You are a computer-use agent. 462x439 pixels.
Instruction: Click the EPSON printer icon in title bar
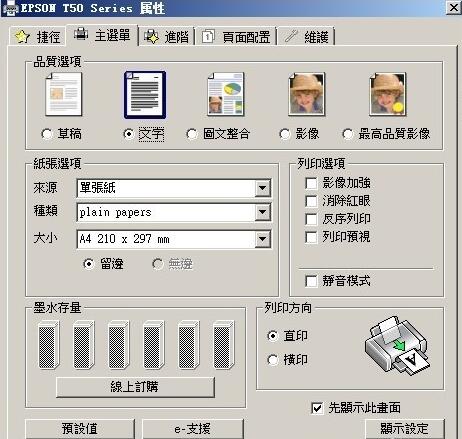(x=10, y=8)
